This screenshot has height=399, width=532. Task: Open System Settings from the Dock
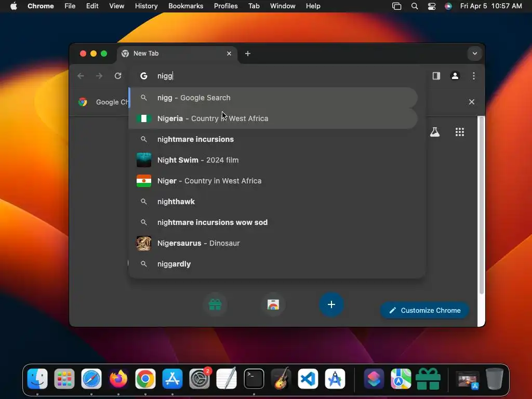click(199, 379)
